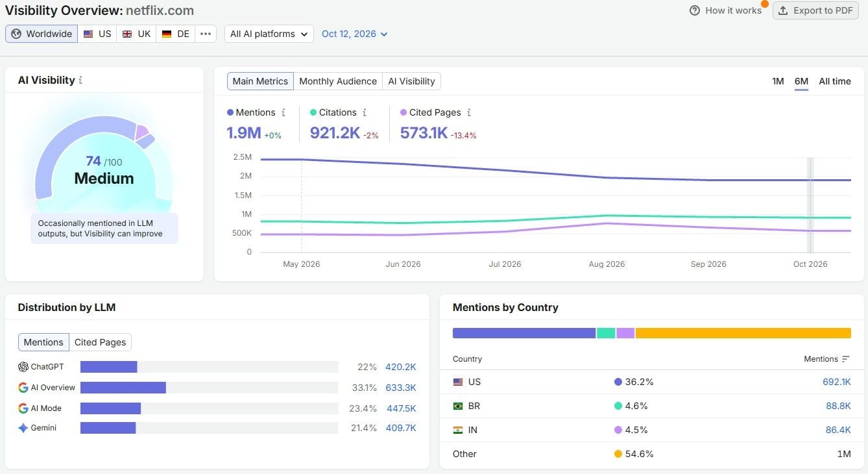Screen dimensions: 868x474
Task: Click the sort icon next to Mentions column
Action: pyautogui.click(x=845, y=359)
